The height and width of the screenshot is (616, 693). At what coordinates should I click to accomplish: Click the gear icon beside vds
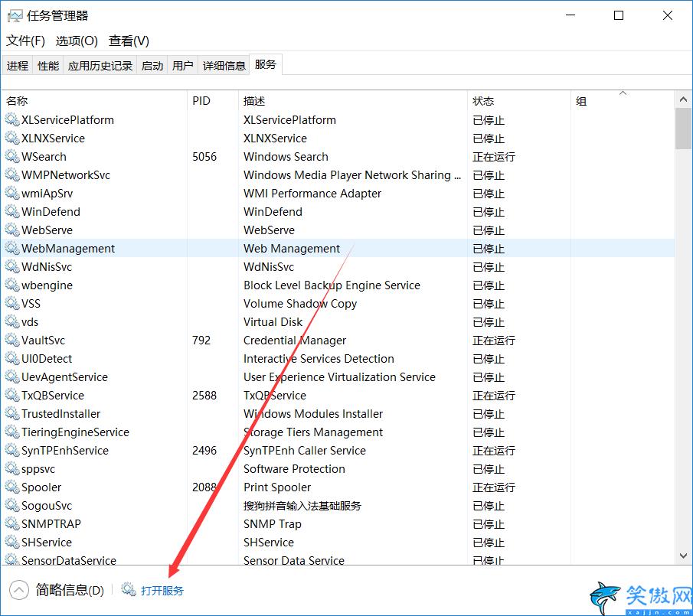[x=12, y=321]
